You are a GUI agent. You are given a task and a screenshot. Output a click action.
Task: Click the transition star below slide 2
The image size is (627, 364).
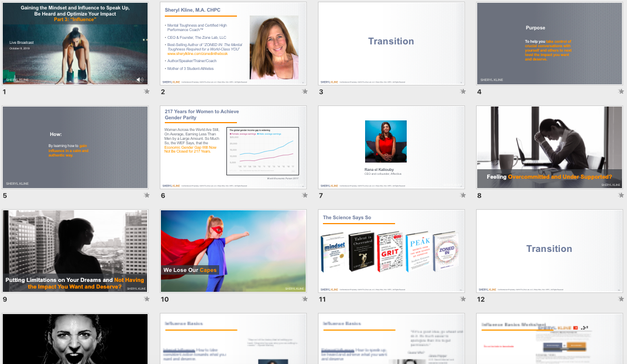(305, 92)
